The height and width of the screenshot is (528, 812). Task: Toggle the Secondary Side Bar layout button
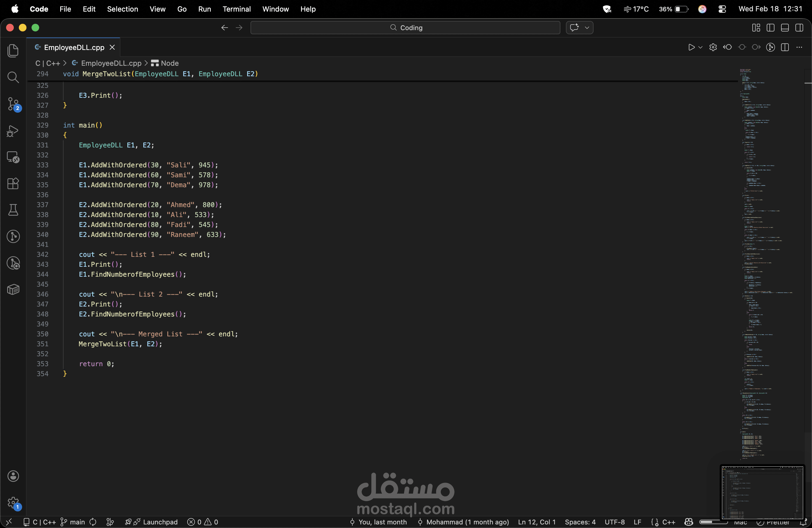(799, 28)
